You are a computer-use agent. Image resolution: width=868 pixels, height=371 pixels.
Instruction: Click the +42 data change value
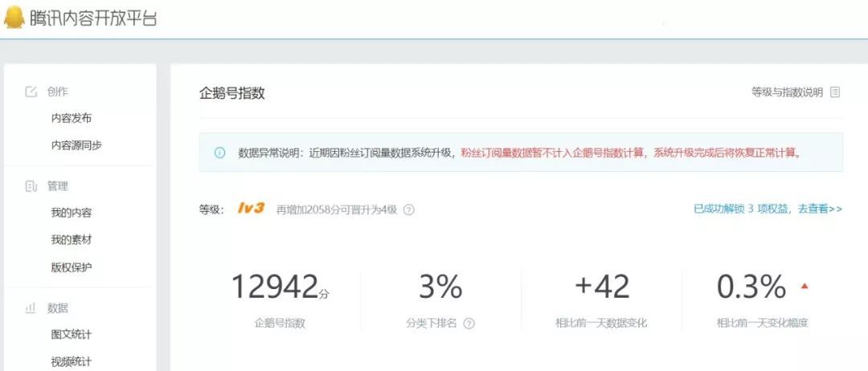tap(602, 287)
